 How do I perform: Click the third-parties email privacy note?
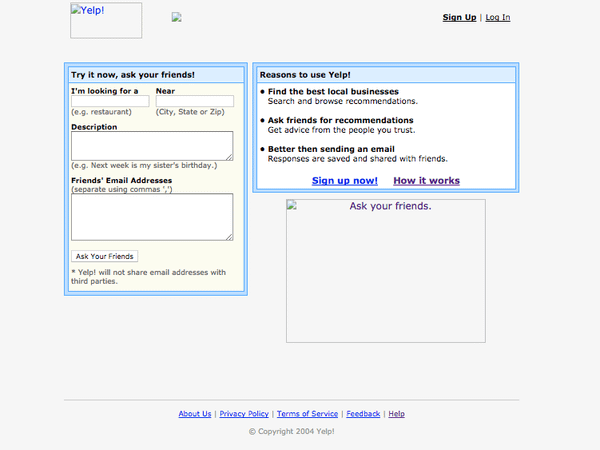point(148,277)
